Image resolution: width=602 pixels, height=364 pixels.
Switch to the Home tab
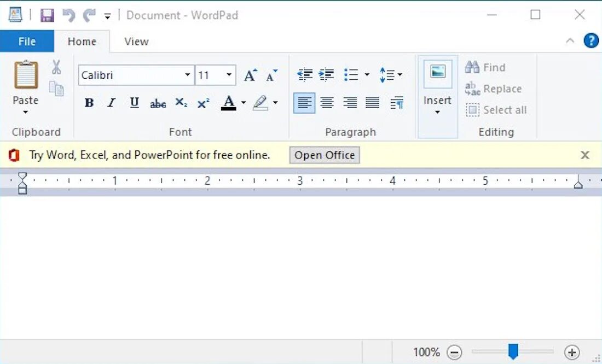click(x=82, y=42)
